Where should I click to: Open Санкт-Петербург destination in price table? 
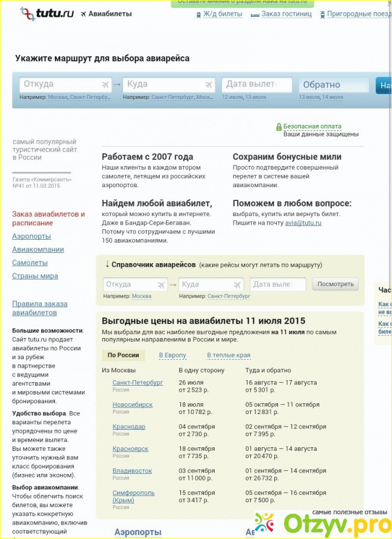pos(138,382)
